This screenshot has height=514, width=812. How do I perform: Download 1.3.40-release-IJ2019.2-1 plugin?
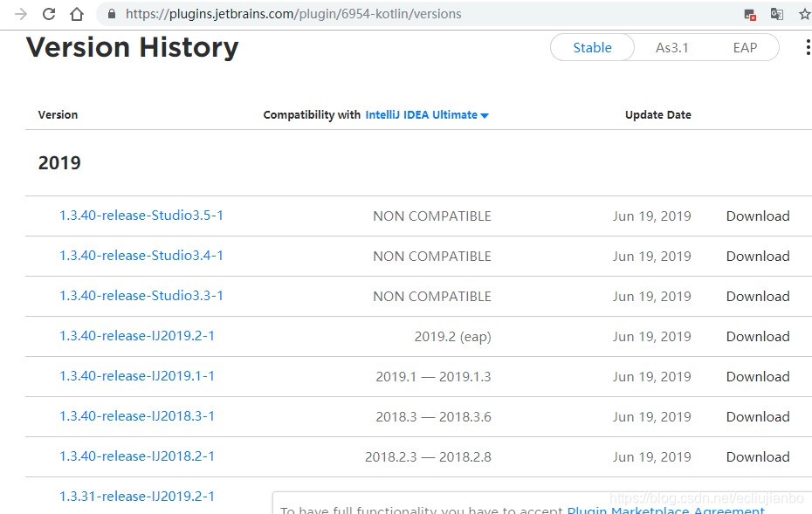(x=758, y=337)
